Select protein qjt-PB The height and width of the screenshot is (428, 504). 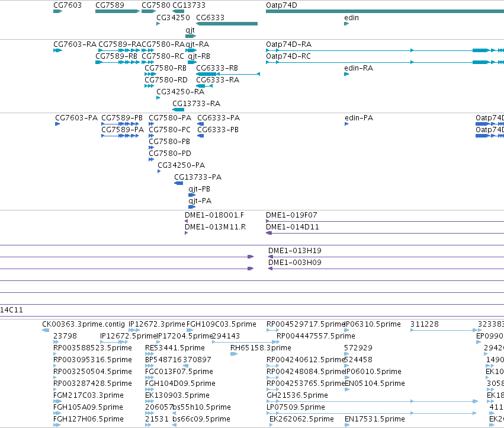tap(192, 196)
